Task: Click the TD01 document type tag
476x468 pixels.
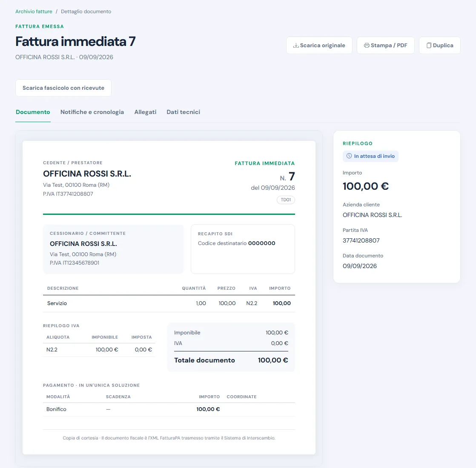Action: click(x=286, y=200)
